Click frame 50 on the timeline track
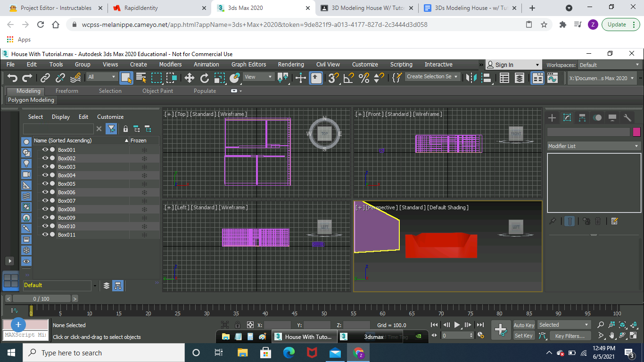This screenshot has width=644, height=362. click(324, 310)
